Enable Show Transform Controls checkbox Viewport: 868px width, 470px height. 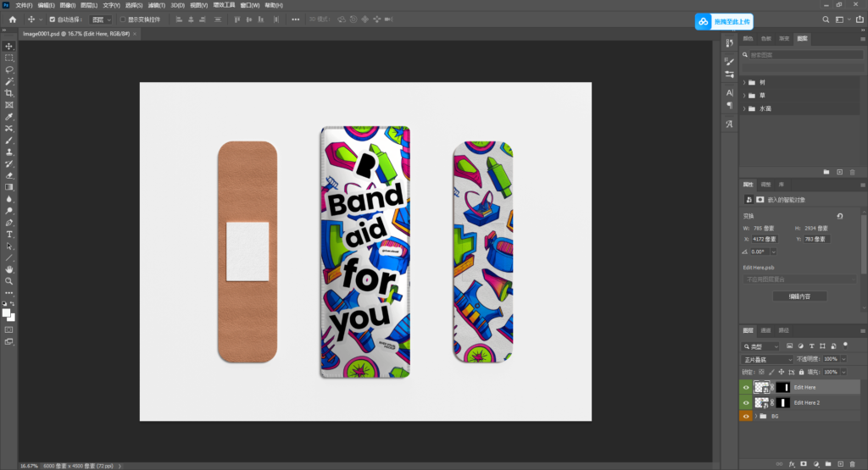[123, 19]
